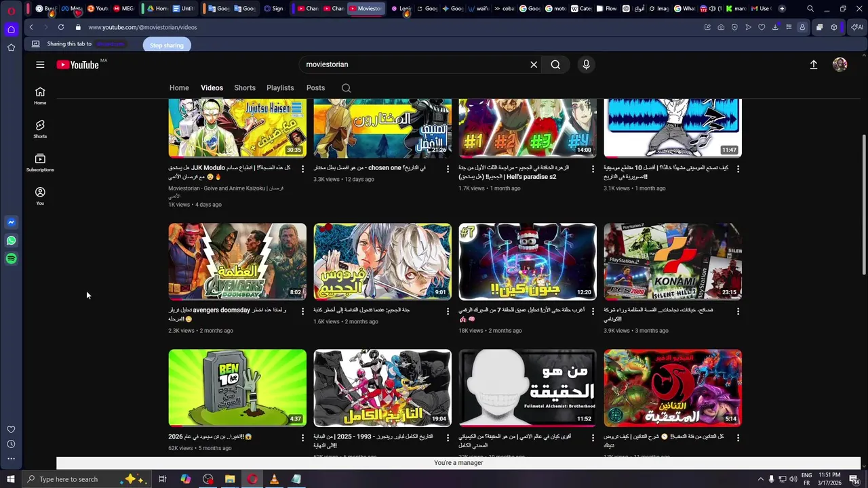Open more actions for JJK Modulo video
Image resolution: width=868 pixels, height=488 pixels.
tap(302, 169)
